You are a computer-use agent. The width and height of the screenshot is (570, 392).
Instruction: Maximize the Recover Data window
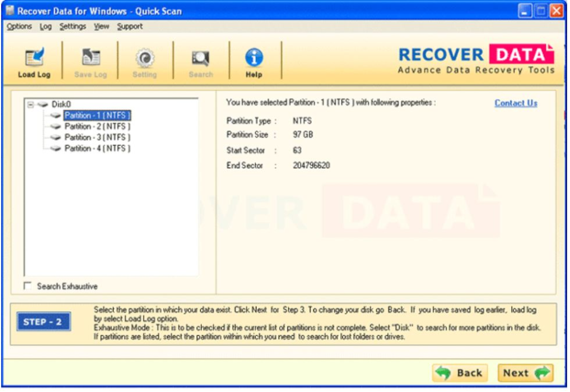tap(540, 11)
